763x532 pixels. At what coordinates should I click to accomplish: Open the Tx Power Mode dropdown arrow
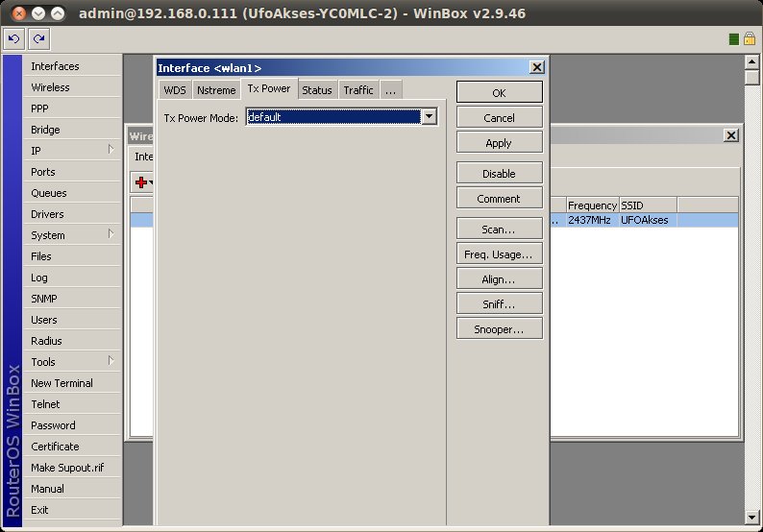point(430,117)
